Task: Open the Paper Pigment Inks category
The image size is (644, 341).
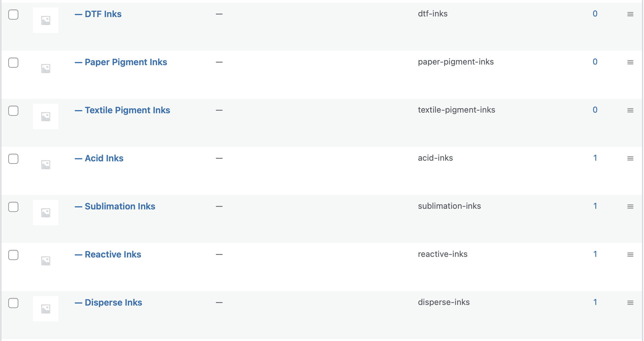Action: 126,62
